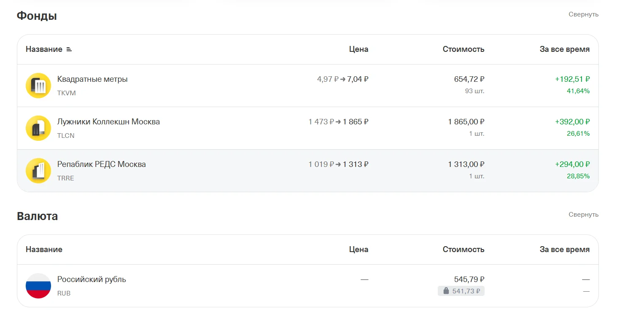
Task: Click the Лужники Коллекшн Москва fund icon
Action: click(38, 128)
